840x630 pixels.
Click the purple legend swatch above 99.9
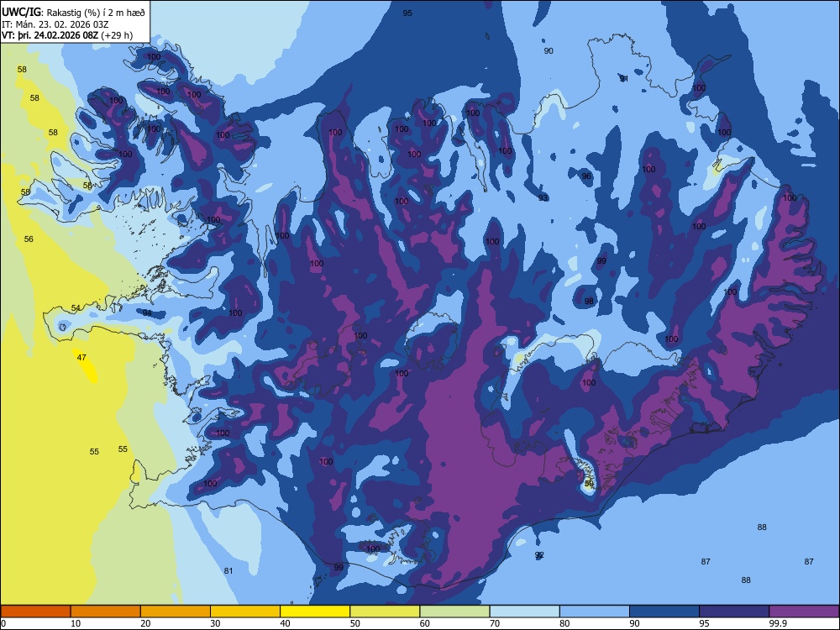[x=804, y=612]
